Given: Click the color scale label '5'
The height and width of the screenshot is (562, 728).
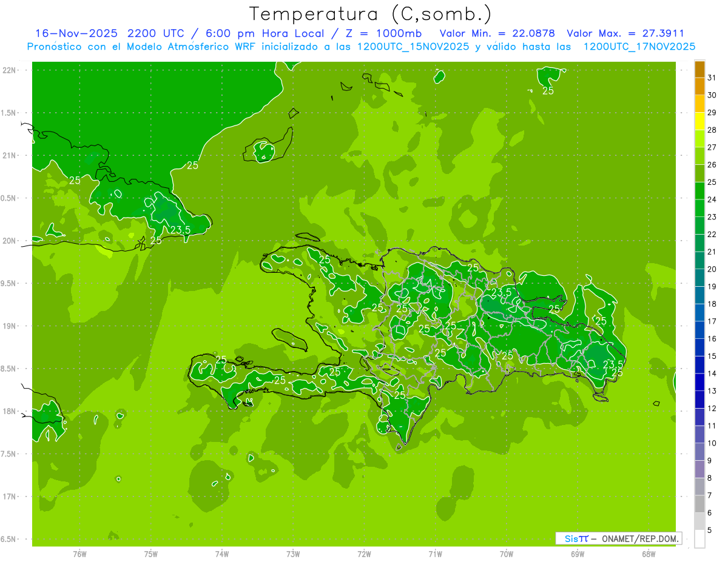Looking at the screenshot, I should point(710,530).
